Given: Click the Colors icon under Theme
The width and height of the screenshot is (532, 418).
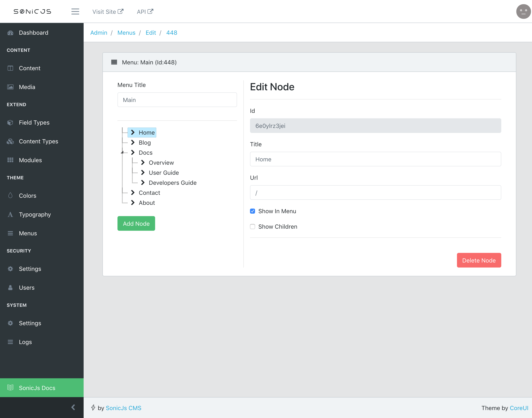Looking at the screenshot, I should tap(10, 195).
